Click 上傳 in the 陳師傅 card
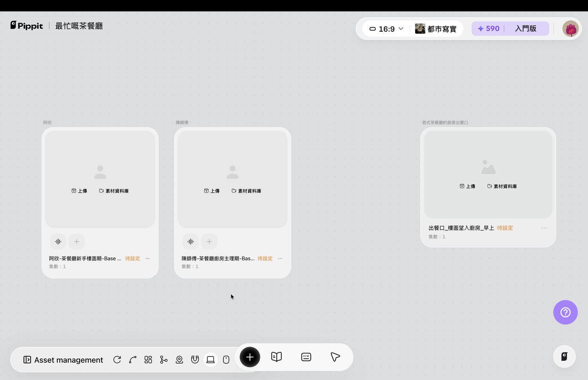 [x=212, y=191]
